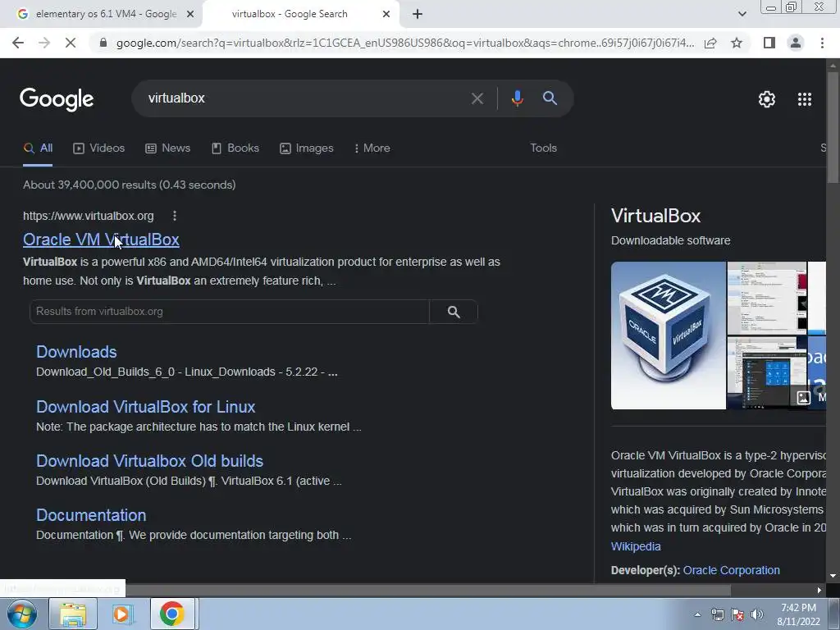Open the Downloads sitelink
840x630 pixels.
pos(76,352)
